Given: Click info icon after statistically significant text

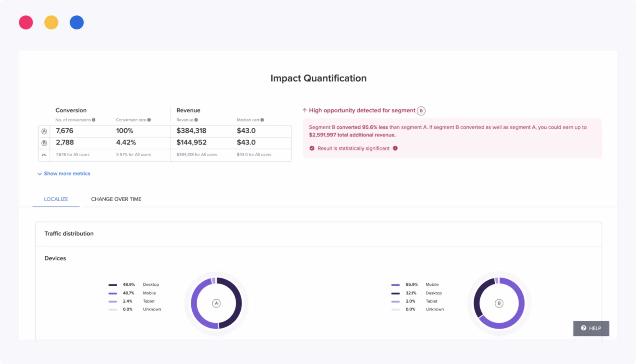Looking at the screenshot, I should (395, 148).
